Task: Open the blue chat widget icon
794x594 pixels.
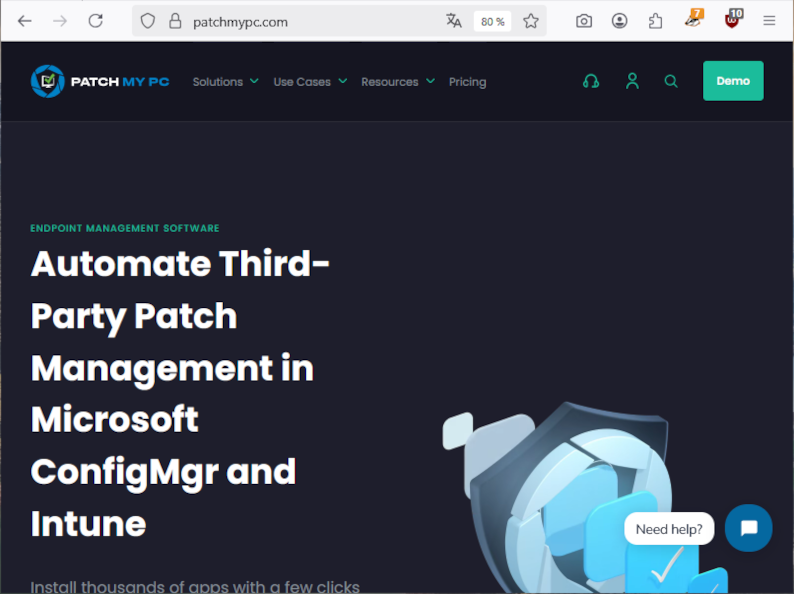Action: point(748,528)
